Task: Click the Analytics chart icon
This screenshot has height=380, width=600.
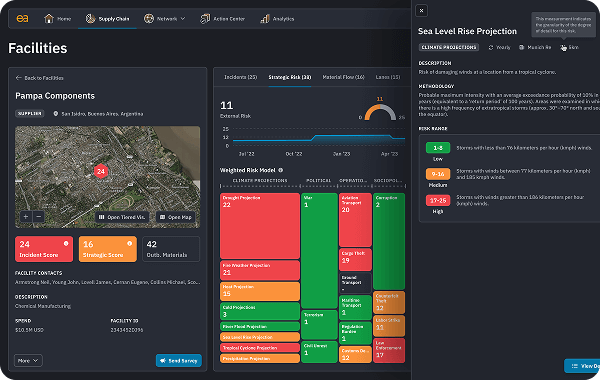Action: click(x=265, y=18)
